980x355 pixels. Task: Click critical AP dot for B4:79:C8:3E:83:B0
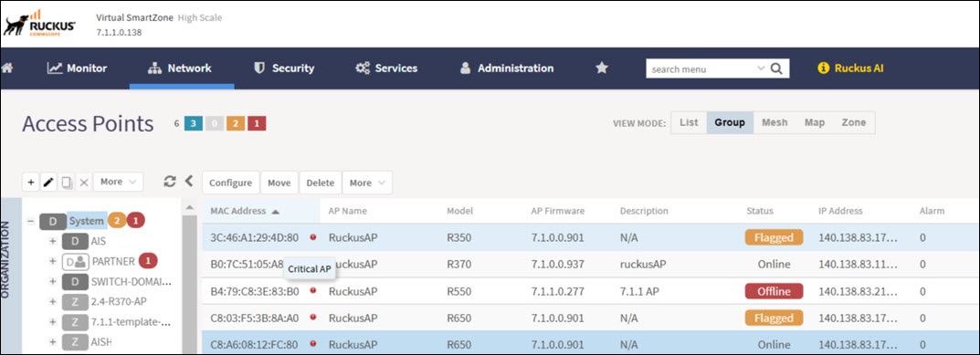313,290
